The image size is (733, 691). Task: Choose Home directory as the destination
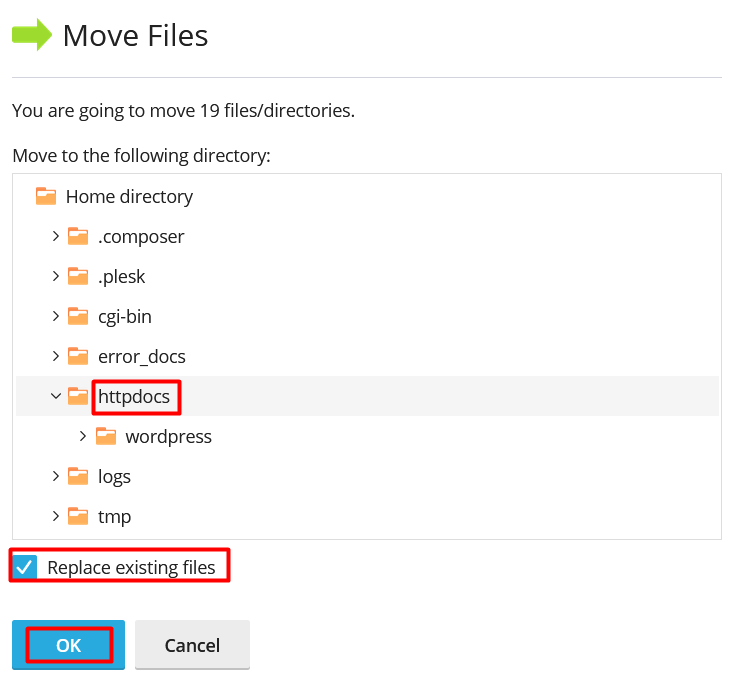[x=129, y=197]
